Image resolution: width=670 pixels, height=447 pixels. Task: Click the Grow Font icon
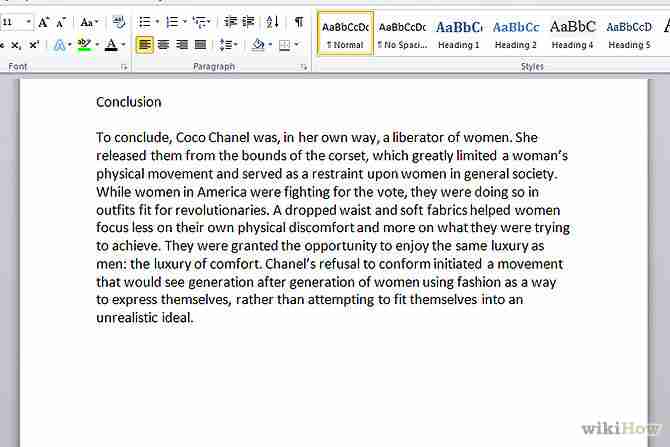coord(43,21)
